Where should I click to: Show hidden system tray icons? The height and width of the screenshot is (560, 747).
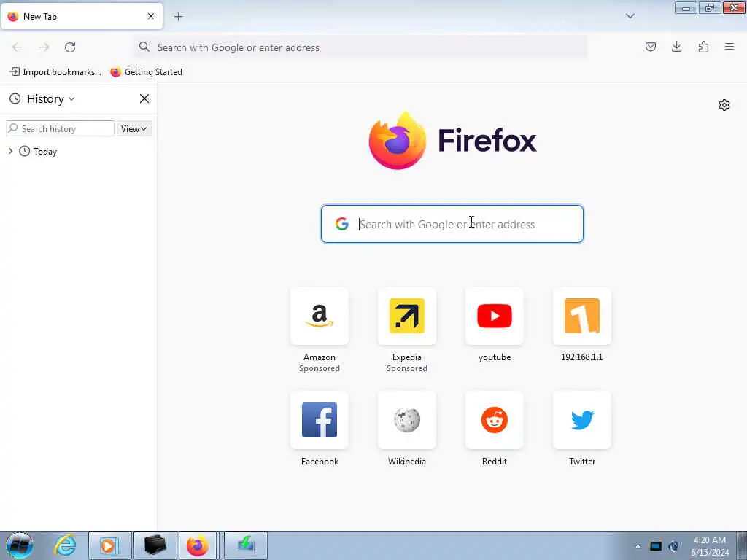[638, 546]
